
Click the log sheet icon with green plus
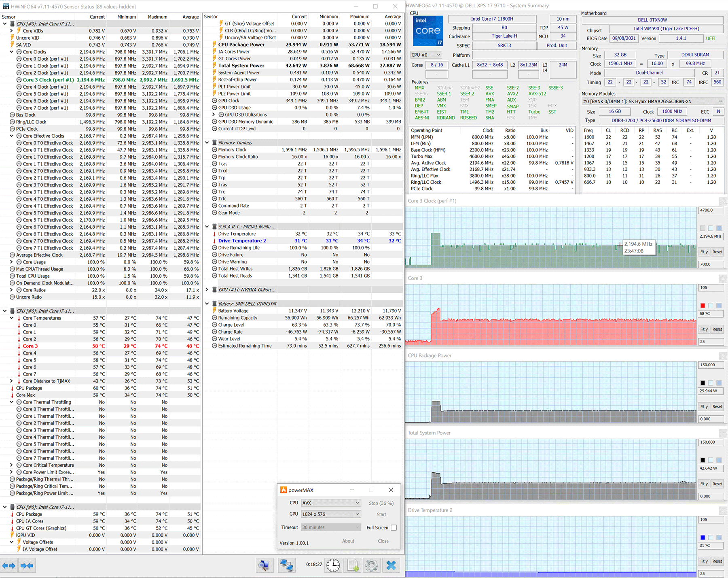point(352,565)
